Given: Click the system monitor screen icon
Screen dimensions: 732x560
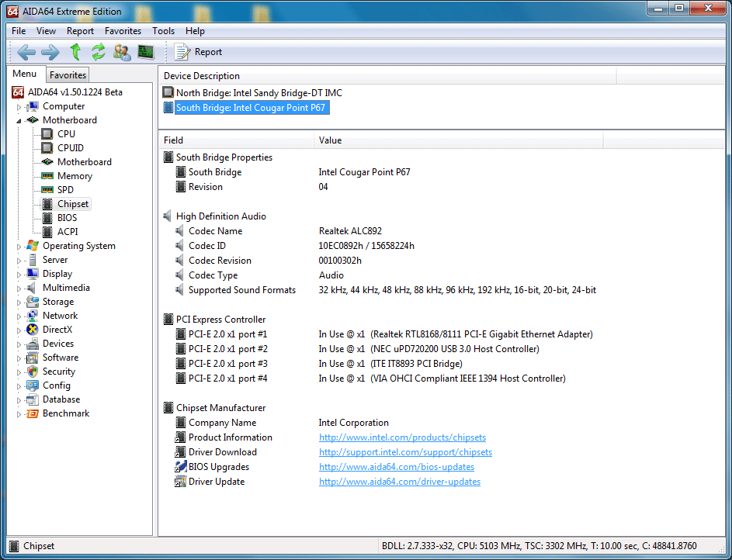Looking at the screenshot, I should point(146,52).
